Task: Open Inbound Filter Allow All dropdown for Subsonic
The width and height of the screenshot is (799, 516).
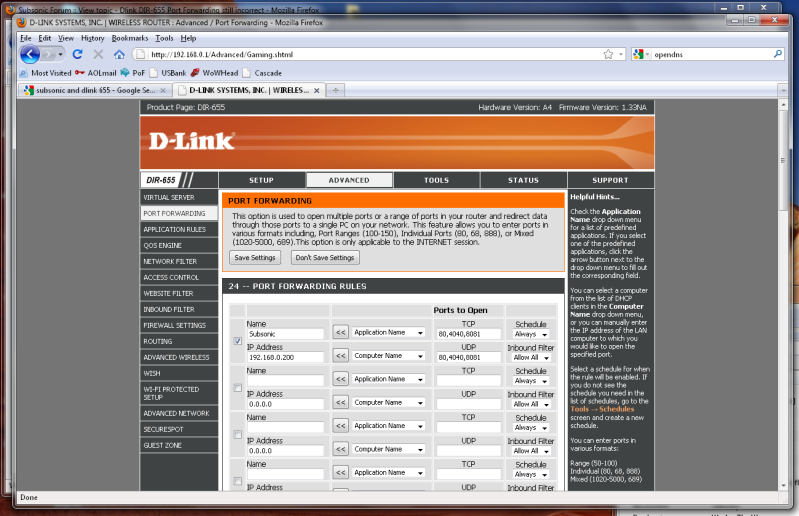Action: (x=530, y=358)
